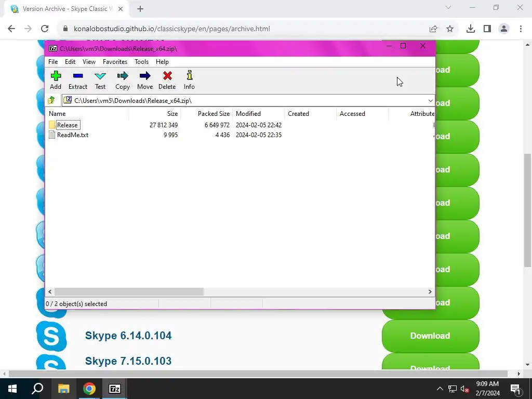Sort by Packed Size column header
Viewport: 532px width, 399px height.
point(207,114)
